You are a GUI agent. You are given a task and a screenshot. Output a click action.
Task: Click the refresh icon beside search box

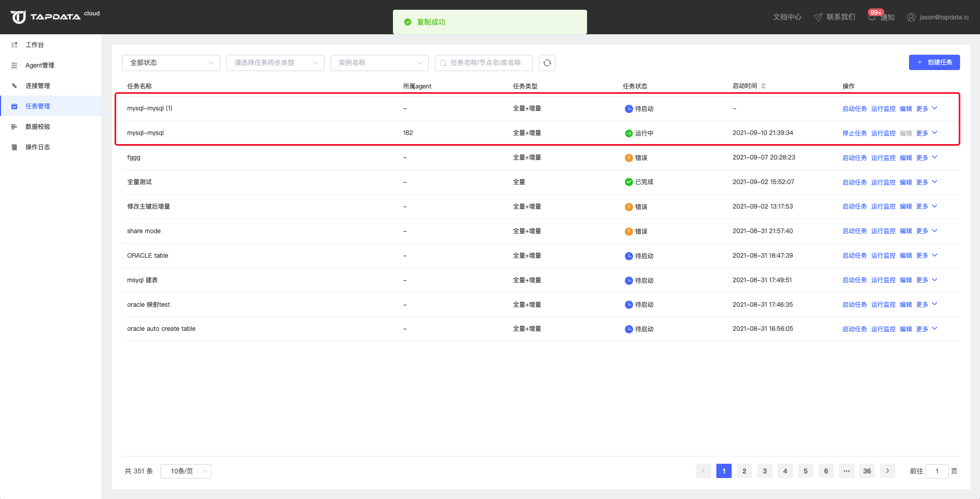pos(547,63)
